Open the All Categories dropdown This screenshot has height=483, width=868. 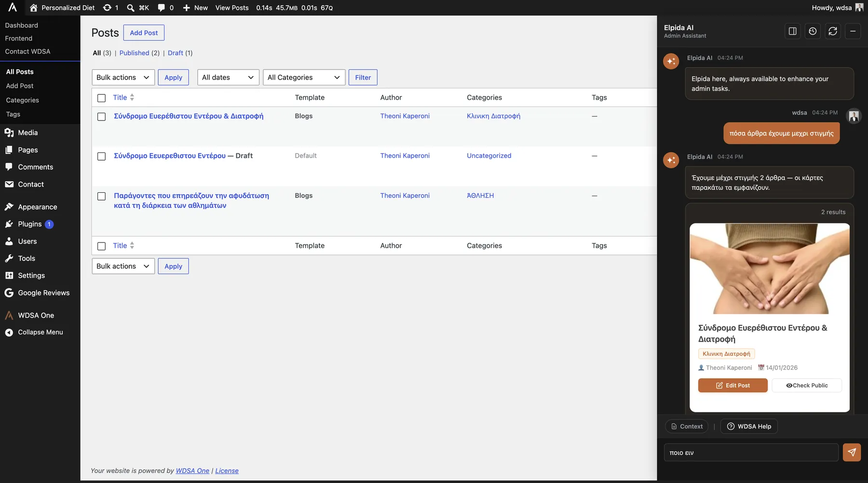(x=304, y=78)
